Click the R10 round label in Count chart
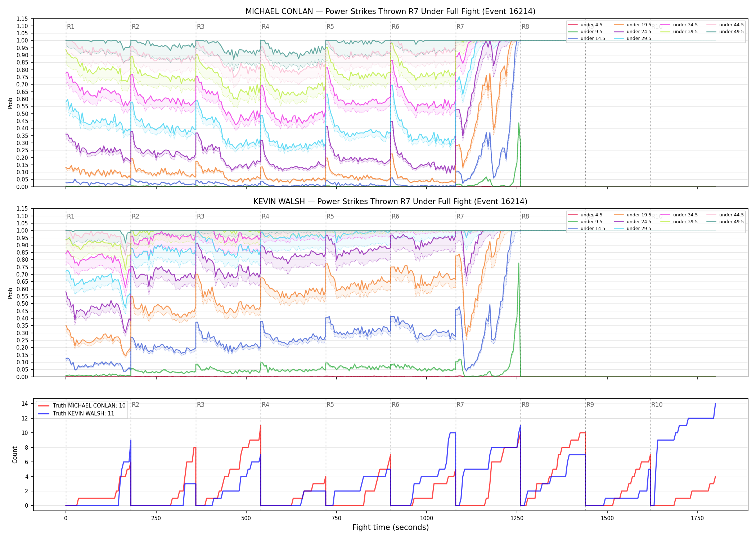 point(657,405)
